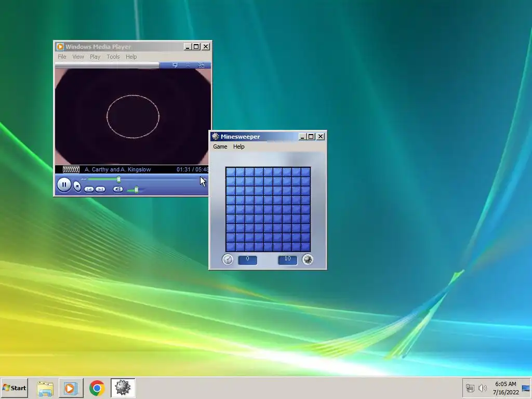Viewport: 532px width, 399px height.
Task: Skip to the next track in Media Player
Action: point(100,189)
